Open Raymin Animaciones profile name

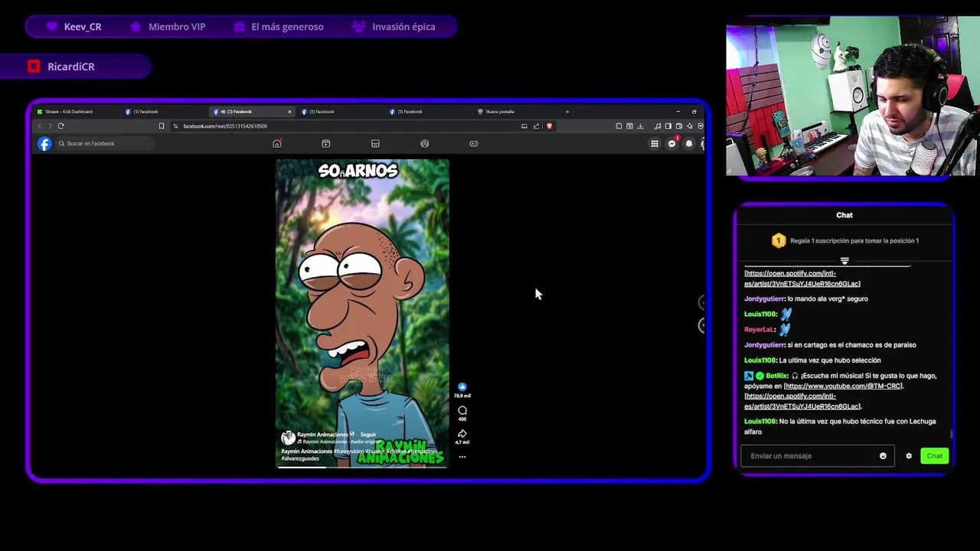click(322, 435)
